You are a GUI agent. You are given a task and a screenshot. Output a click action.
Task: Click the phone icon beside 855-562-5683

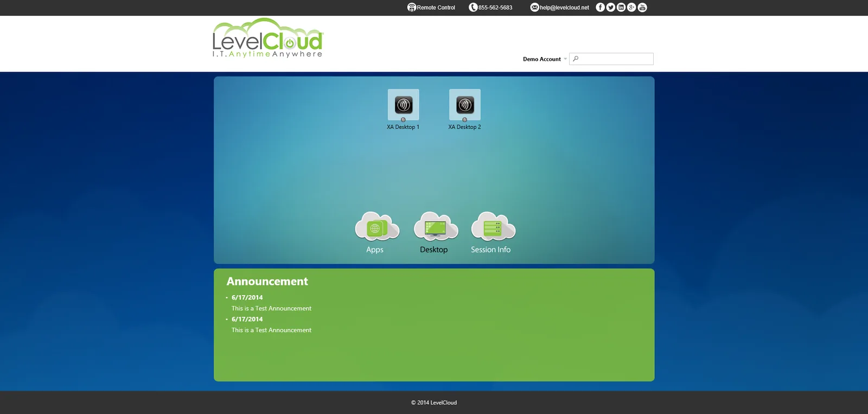(x=473, y=7)
